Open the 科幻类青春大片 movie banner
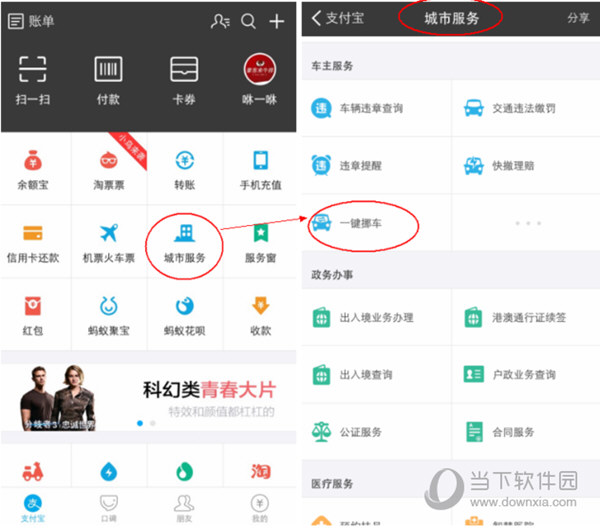Viewport: 600px width, 530px height. [148, 397]
